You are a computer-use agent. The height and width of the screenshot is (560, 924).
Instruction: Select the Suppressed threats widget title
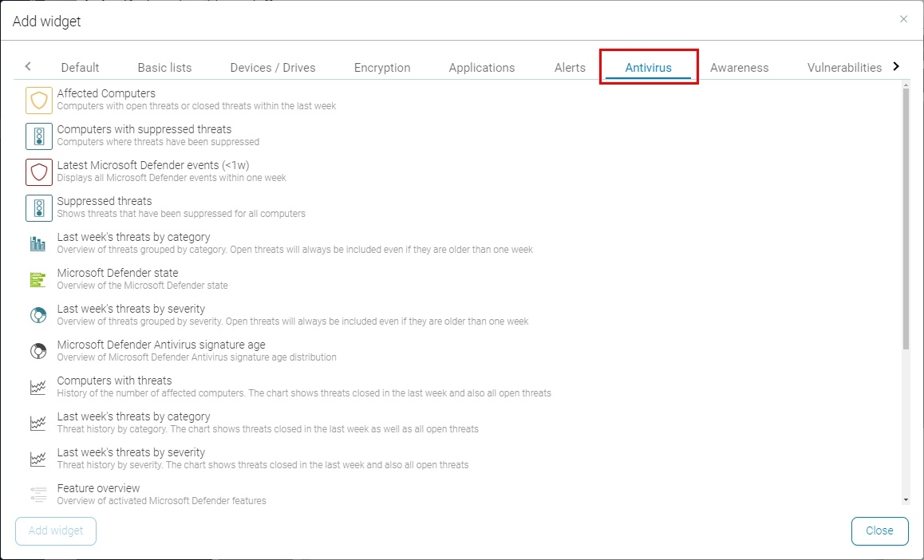point(105,201)
